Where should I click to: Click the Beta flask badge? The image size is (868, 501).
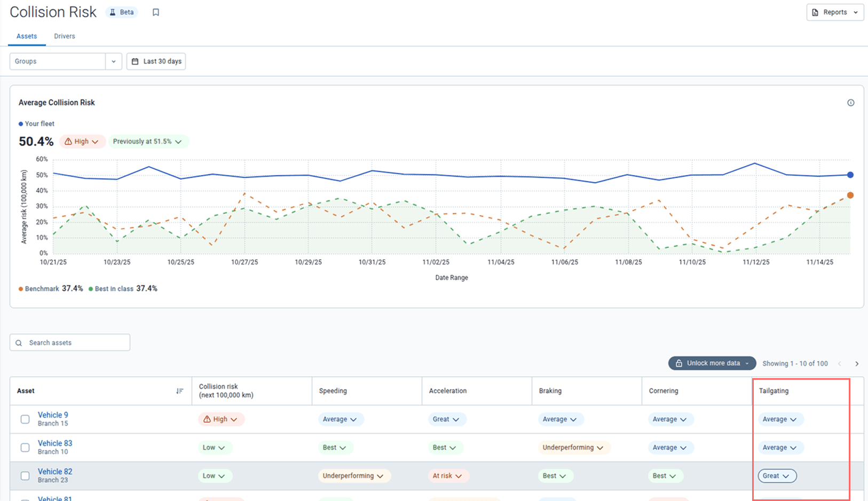[122, 12]
